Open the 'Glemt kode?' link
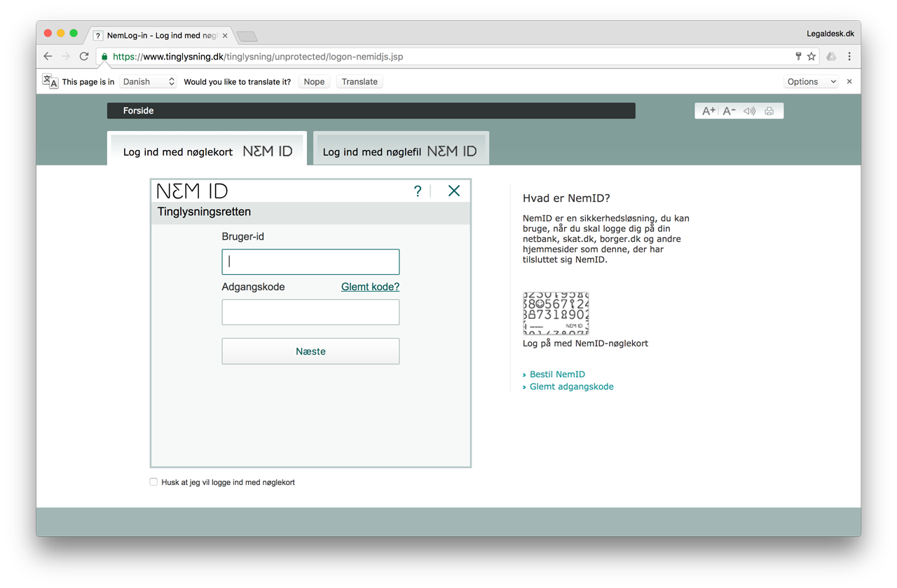 tap(370, 287)
